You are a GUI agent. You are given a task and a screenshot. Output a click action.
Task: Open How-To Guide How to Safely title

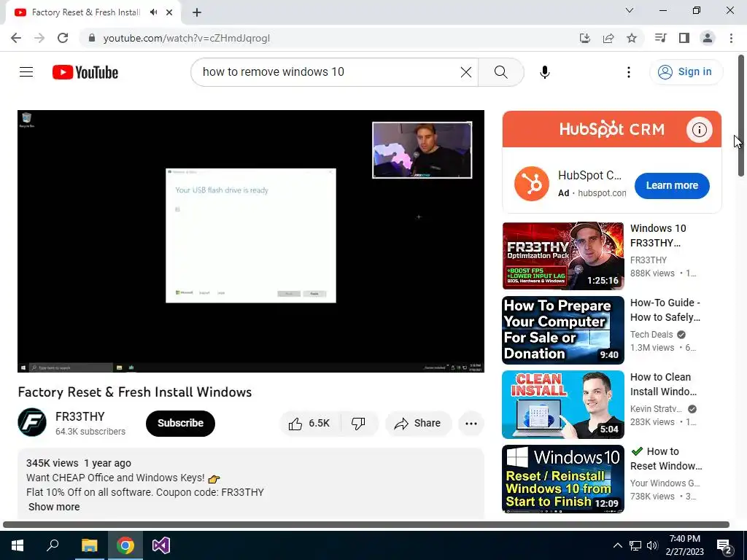pos(665,309)
